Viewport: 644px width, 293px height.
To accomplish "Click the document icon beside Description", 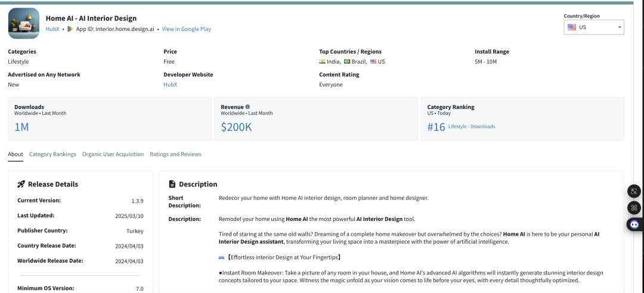I will click(x=172, y=184).
